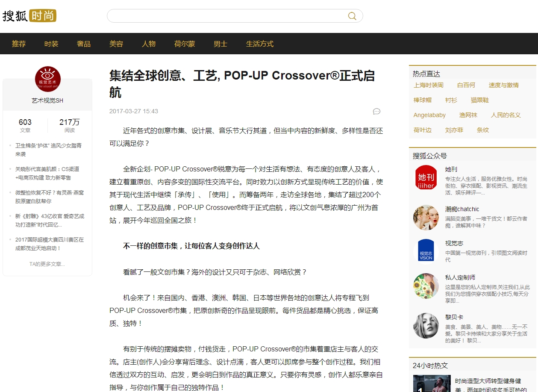Open hot topic 上海时装周
Screen dimensions: 538x392
pyautogui.click(x=429, y=85)
